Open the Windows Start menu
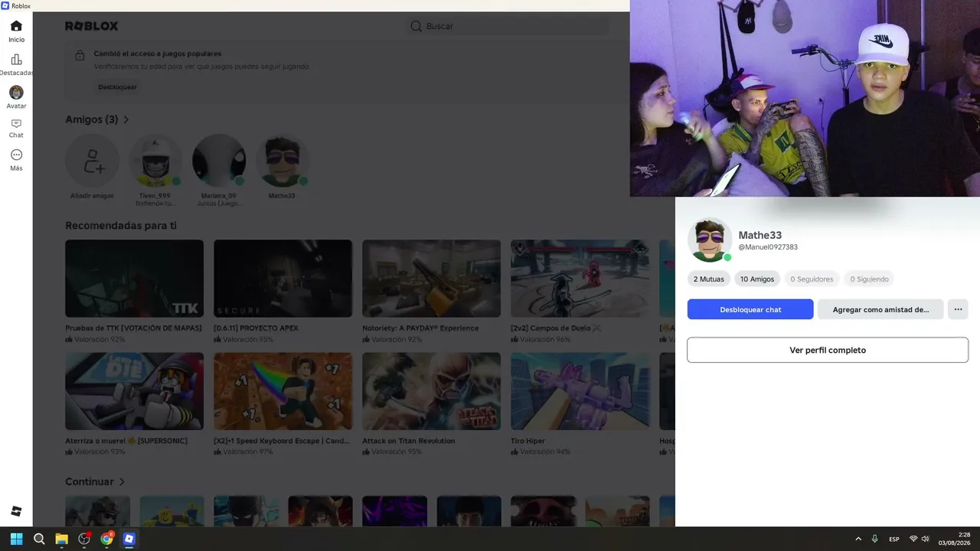The image size is (980, 551). coord(16,539)
